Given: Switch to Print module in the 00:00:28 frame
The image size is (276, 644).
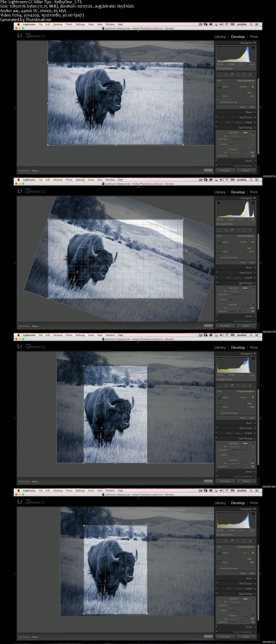Looking at the screenshot, I should [x=254, y=192].
